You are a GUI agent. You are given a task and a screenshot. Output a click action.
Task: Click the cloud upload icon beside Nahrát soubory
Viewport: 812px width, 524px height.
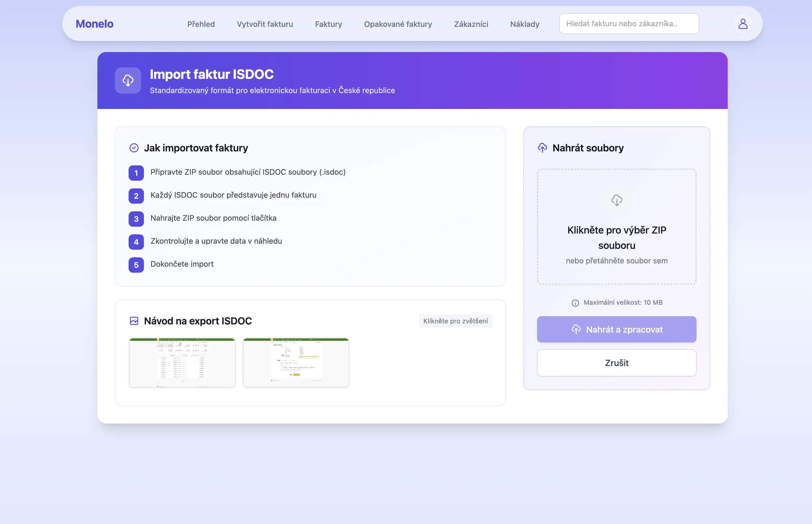542,148
